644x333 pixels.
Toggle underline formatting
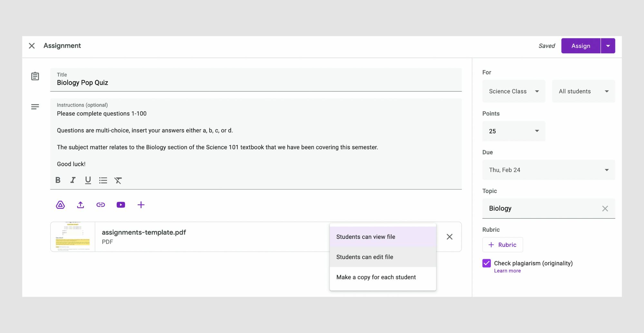pyautogui.click(x=88, y=180)
